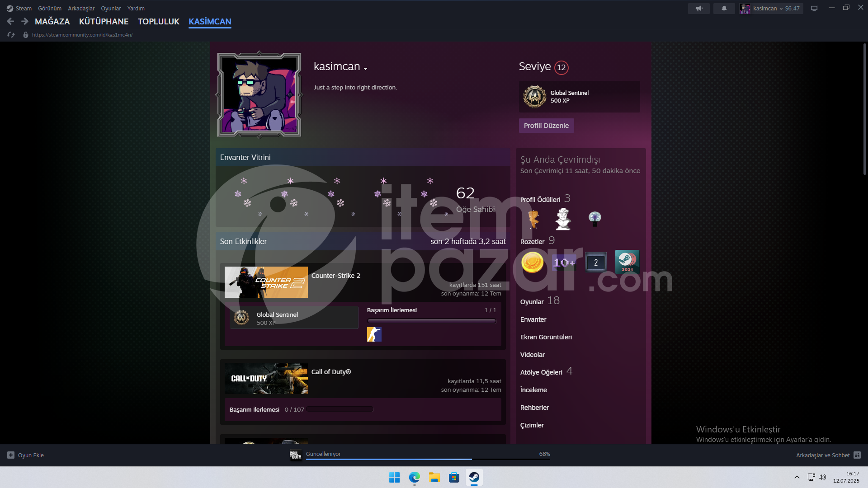Open the white bust profile award
The height and width of the screenshot is (488, 868).
pyautogui.click(x=563, y=219)
